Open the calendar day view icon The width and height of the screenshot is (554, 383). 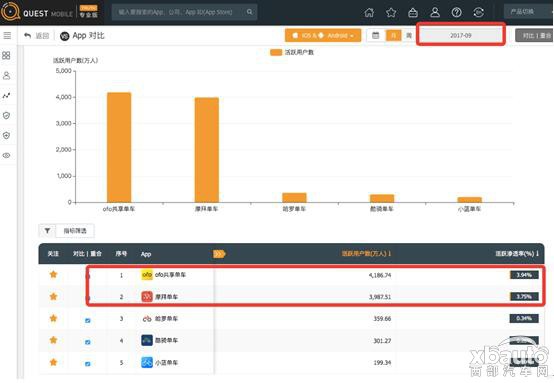(x=376, y=35)
